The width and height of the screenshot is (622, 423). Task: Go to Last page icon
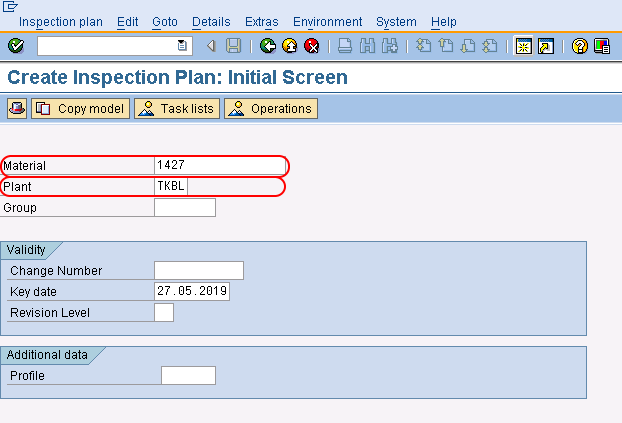pos(490,46)
